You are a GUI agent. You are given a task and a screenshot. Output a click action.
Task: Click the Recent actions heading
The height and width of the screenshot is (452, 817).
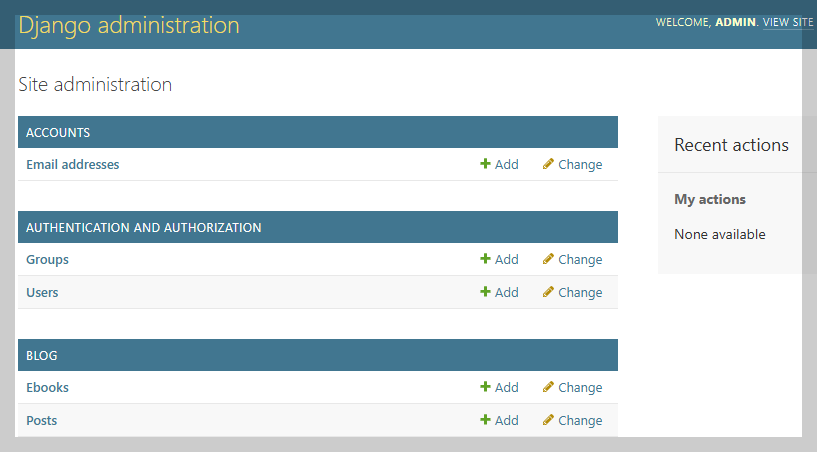[732, 145]
